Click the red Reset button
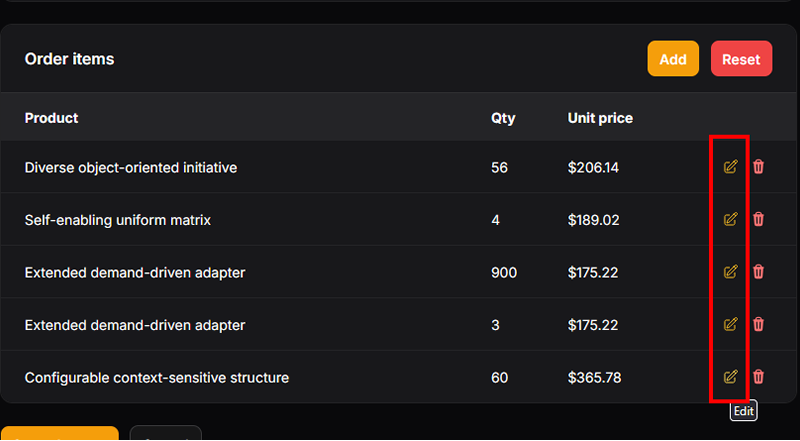The image size is (800, 441). (x=741, y=59)
